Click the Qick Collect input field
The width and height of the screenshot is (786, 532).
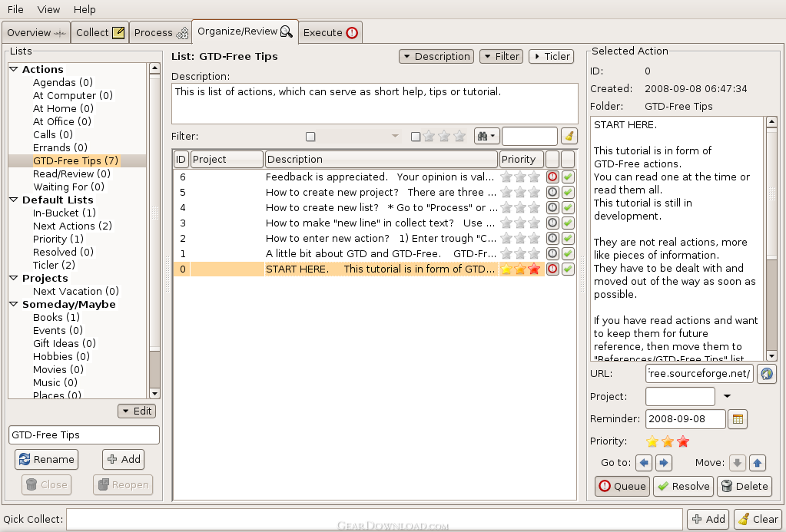pos(374,519)
